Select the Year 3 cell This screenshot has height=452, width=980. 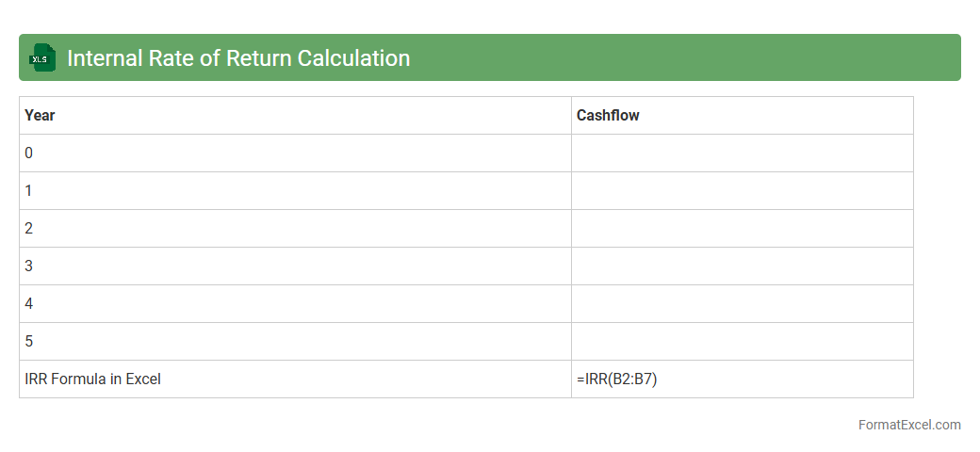pyautogui.click(x=295, y=266)
